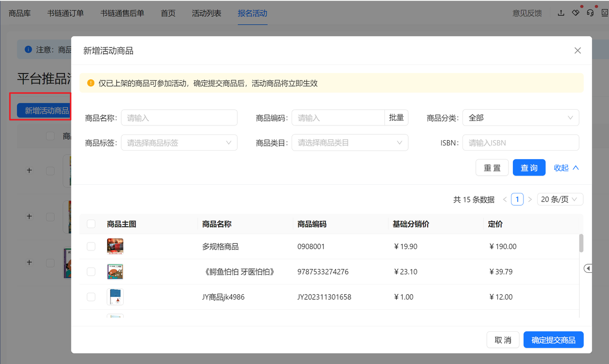Click product name 《鳄鱼怕怕 牙医怕怕》
The image size is (609, 364).
point(239,272)
